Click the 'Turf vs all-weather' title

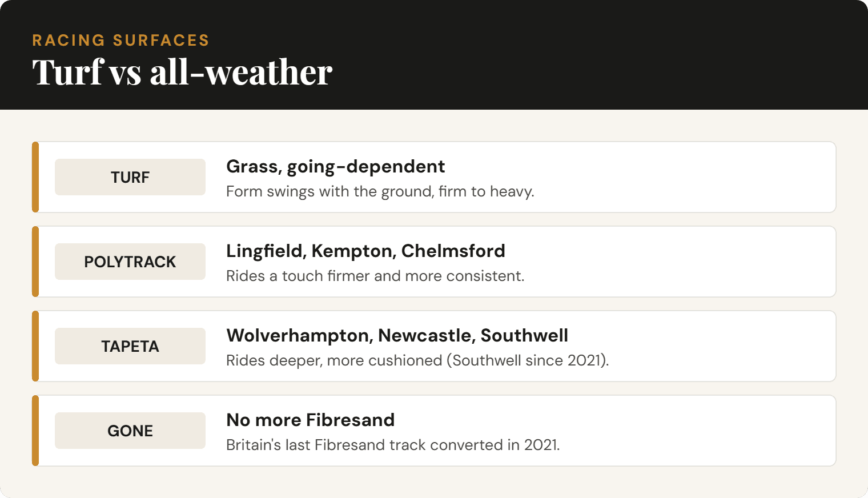coord(182,73)
